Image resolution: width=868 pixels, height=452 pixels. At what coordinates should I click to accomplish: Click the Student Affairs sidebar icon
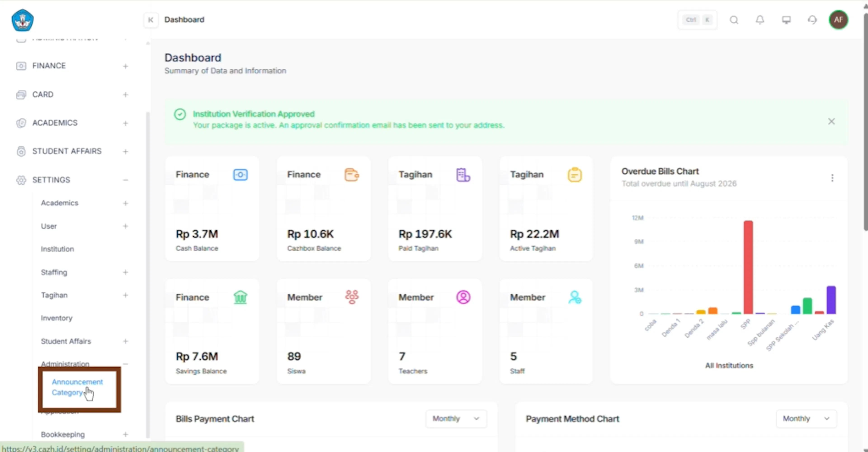coord(21,151)
